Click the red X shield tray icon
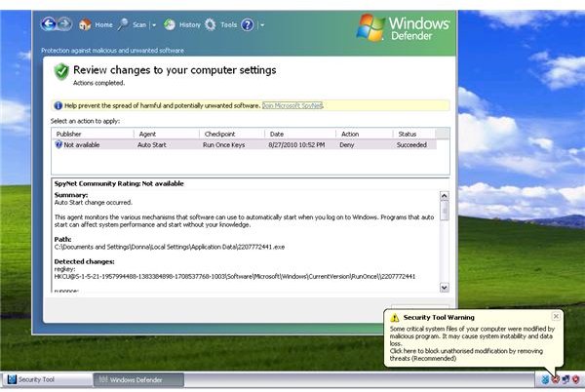The image size is (585, 392). 556,379
